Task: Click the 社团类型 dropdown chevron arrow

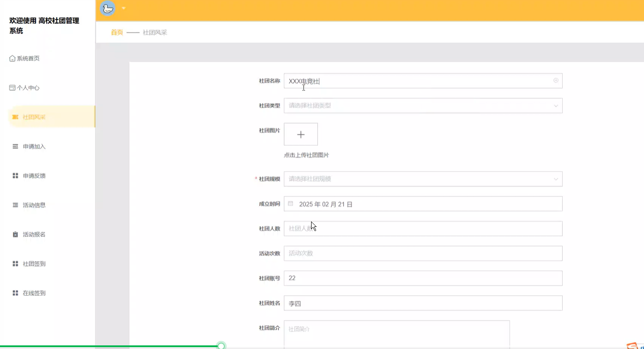Action: [x=556, y=106]
